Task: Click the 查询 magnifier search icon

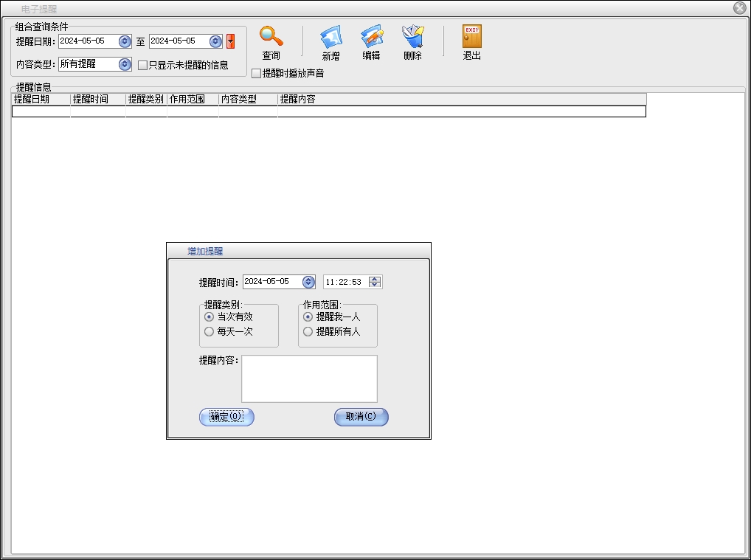Action: [271, 36]
